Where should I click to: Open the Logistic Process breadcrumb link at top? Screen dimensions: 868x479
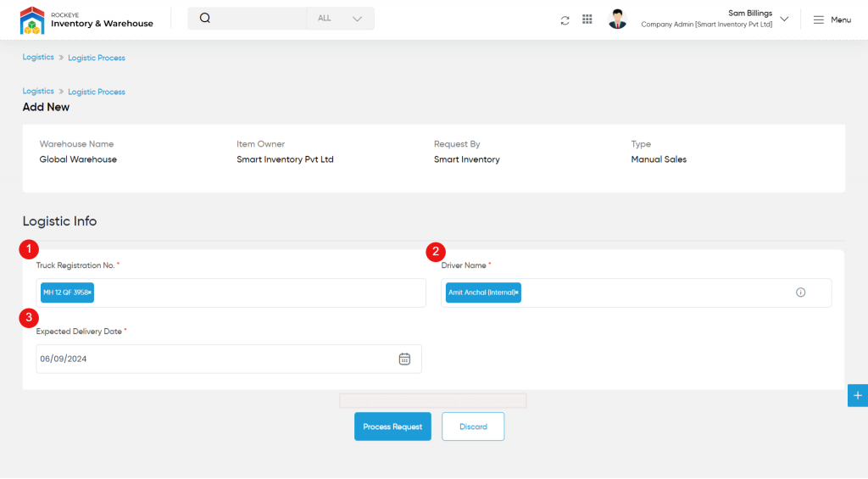(97, 58)
